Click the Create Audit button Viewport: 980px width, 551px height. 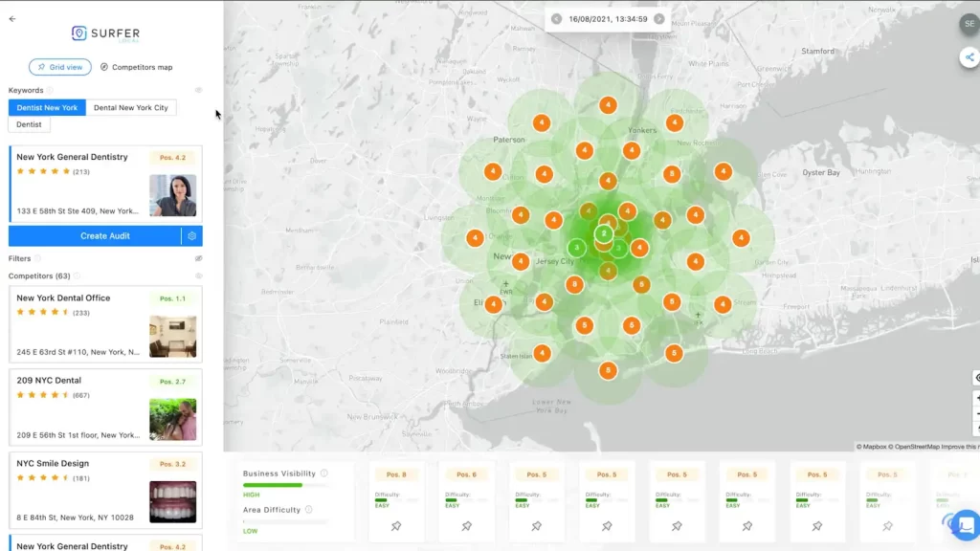(x=100, y=235)
